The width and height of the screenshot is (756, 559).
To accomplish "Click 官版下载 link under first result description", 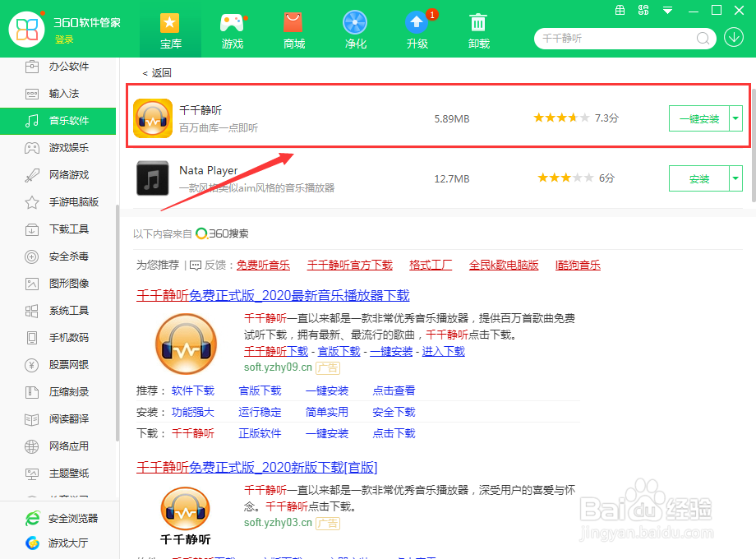I will [x=339, y=351].
